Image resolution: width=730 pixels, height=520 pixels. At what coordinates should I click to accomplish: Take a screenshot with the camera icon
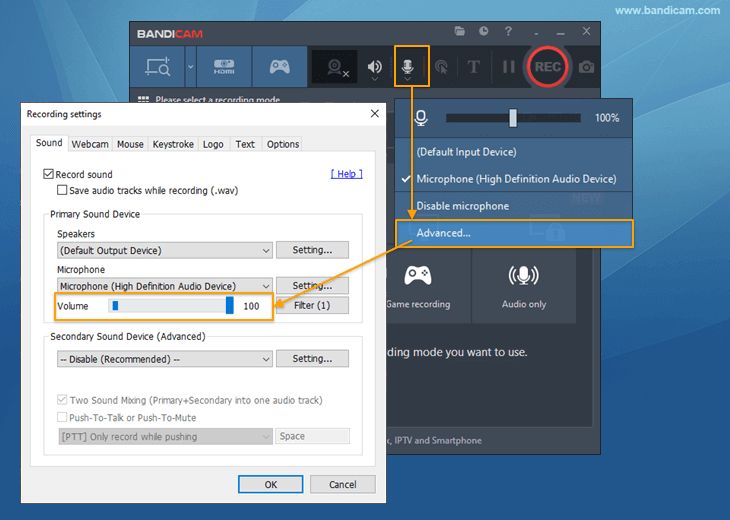586,68
